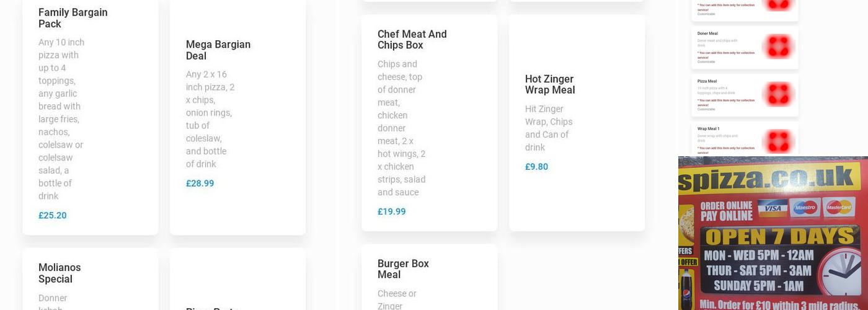Click the MasterCard logo on the flyer
This screenshot has width=868, height=310.
(x=839, y=208)
